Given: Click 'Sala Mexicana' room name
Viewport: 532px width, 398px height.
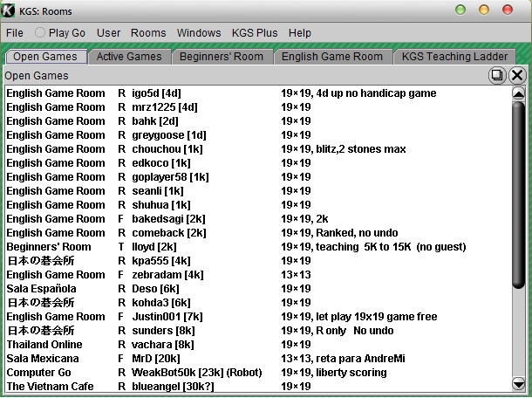Looking at the screenshot, I should tap(43, 358).
